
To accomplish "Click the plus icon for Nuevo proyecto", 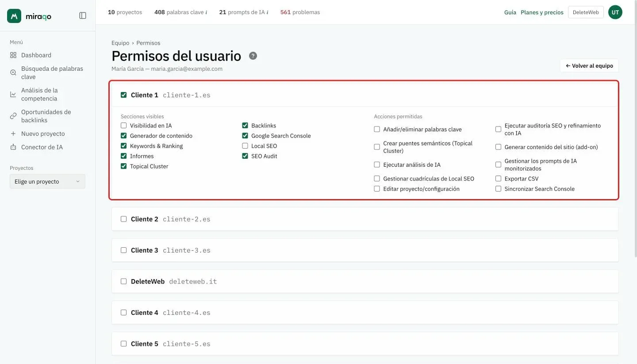I will click(13, 134).
